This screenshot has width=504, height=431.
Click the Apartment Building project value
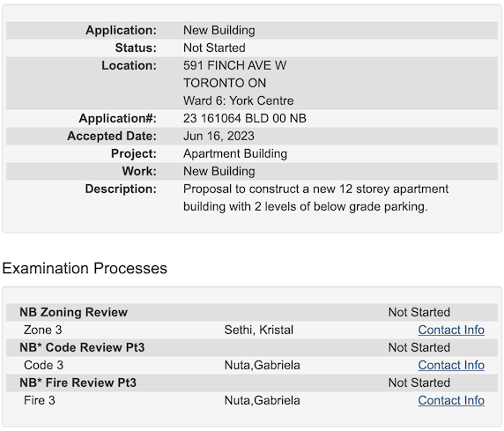coord(235,153)
